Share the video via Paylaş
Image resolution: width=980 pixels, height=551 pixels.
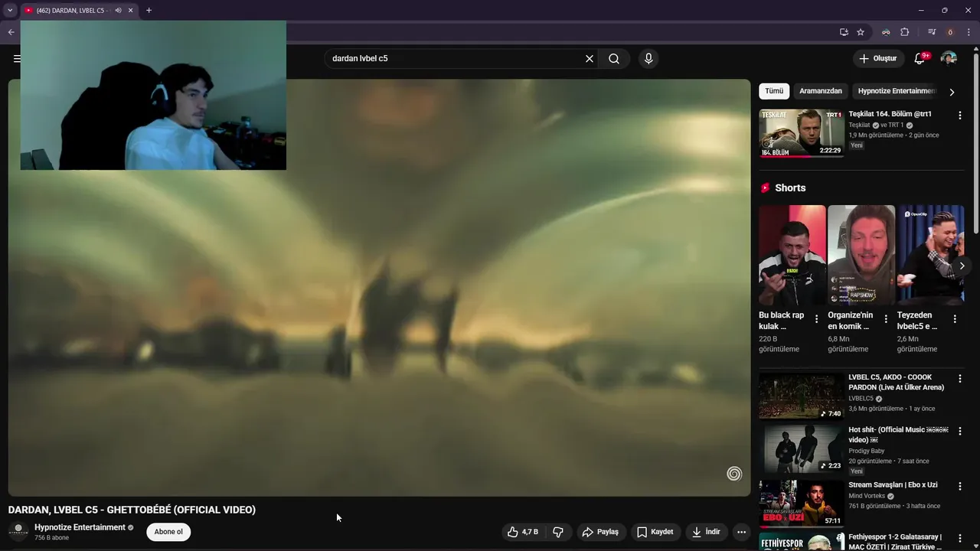point(601,532)
